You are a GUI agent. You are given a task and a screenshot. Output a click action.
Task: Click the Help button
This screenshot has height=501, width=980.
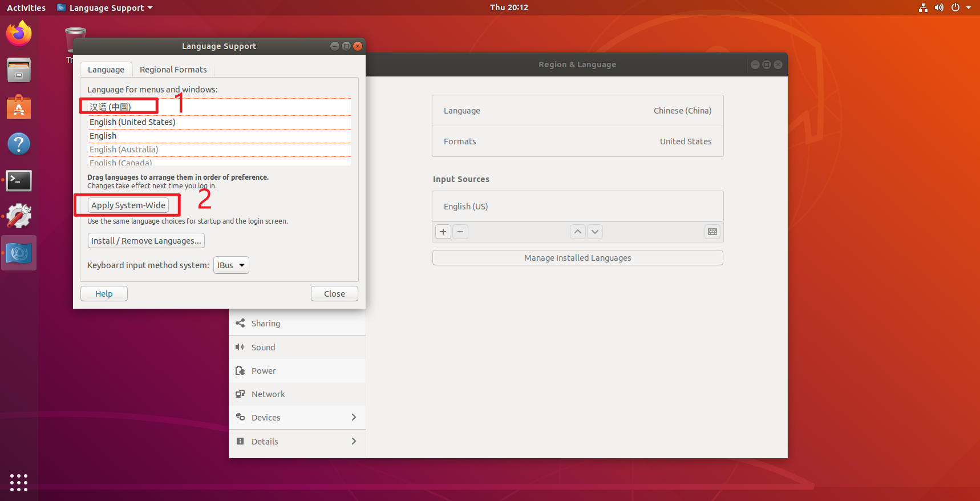[104, 294]
